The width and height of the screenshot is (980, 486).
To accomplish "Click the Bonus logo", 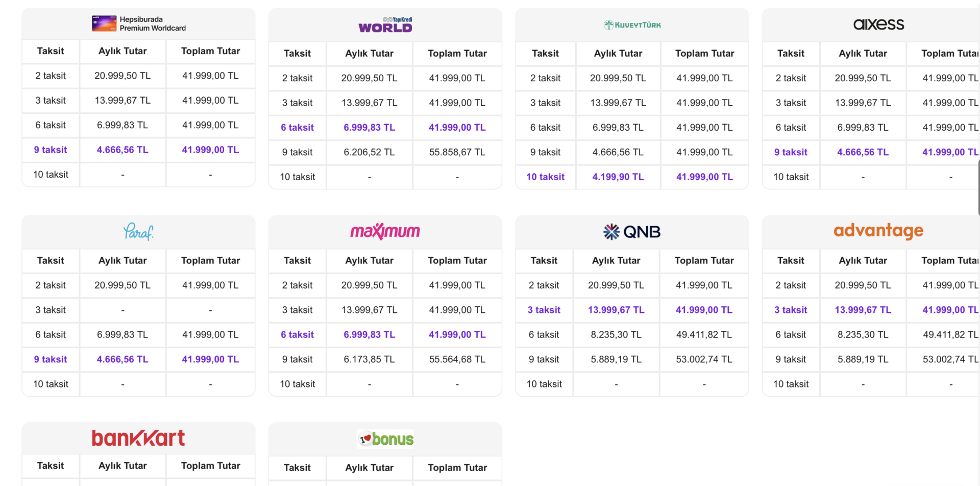I will pyautogui.click(x=385, y=439).
